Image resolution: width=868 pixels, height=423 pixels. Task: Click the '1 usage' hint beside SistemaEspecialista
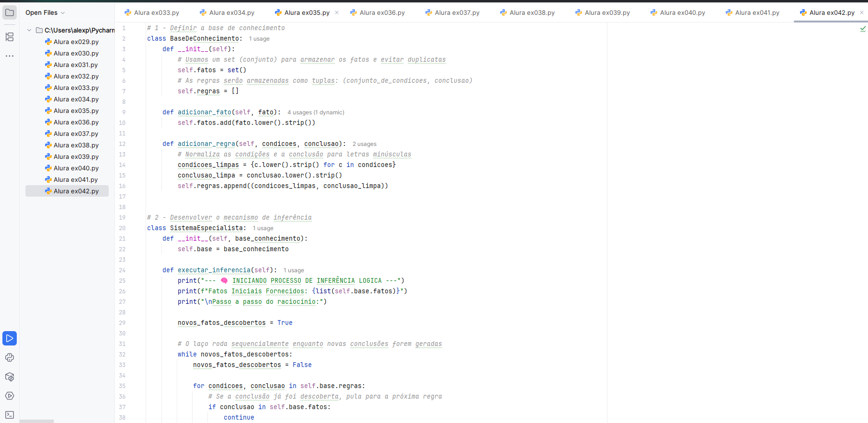coord(263,228)
